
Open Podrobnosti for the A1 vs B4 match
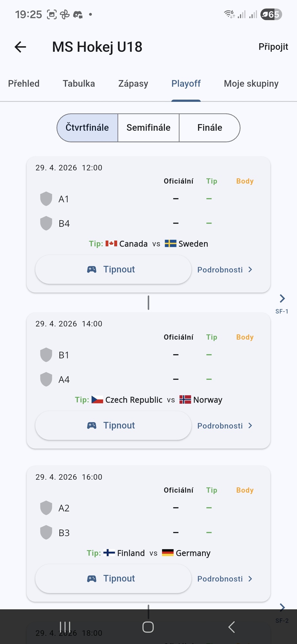225,270
